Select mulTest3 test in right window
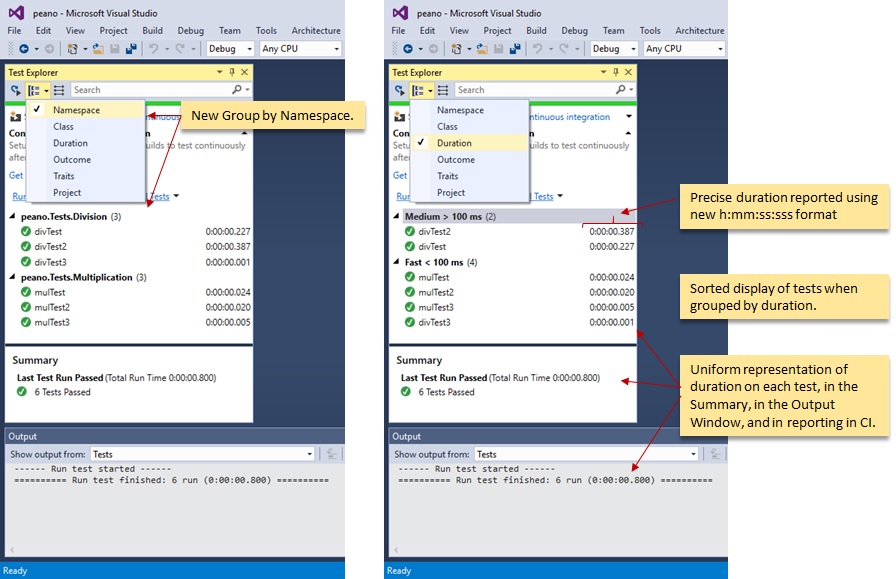The height and width of the screenshot is (579, 896). point(436,307)
